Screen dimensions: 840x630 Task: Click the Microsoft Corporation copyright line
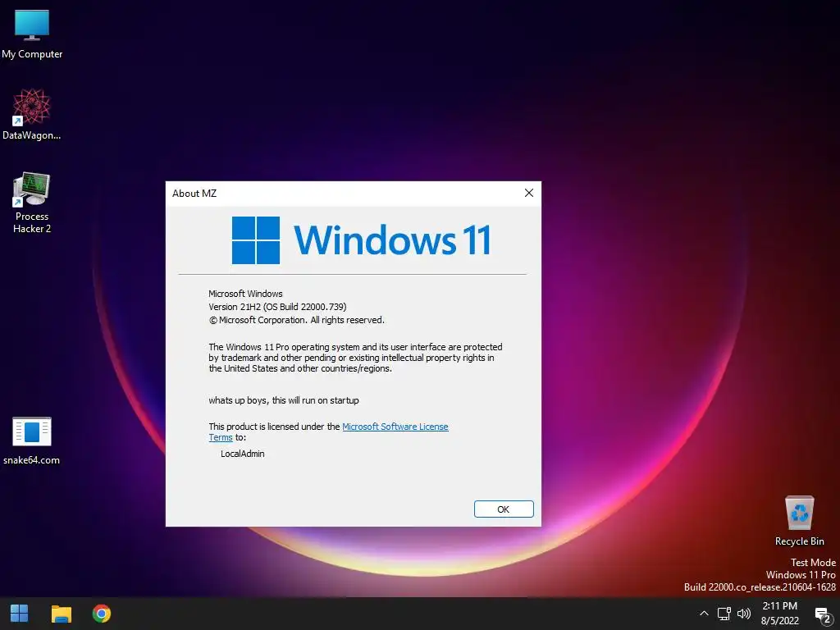pyautogui.click(x=296, y=320)
